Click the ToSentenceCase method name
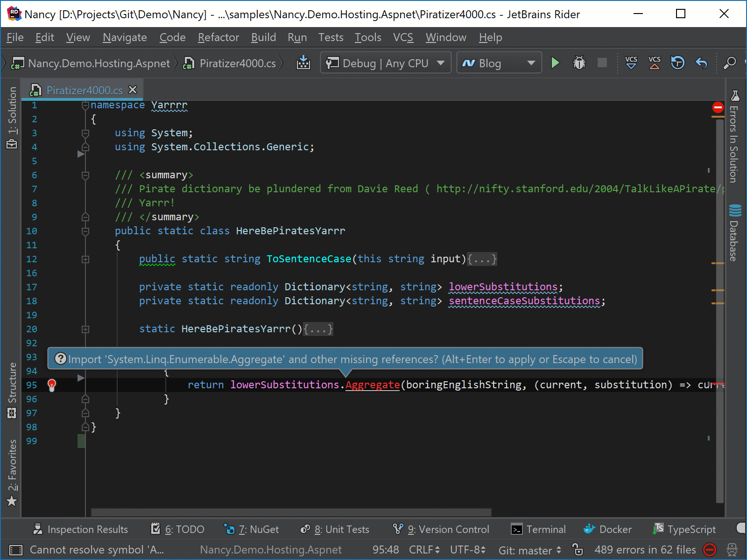Screen dimensions: 747x560 click(309, 259)
